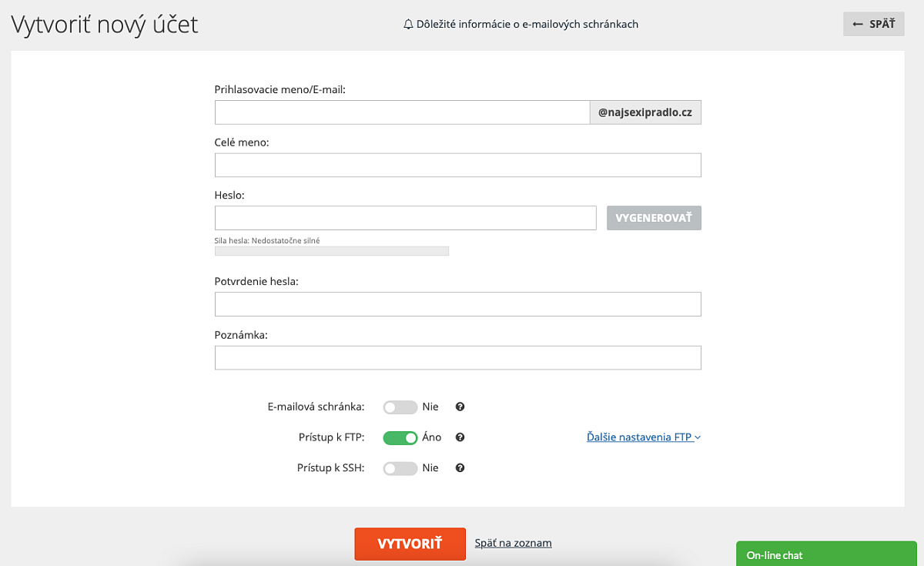Follow the Späť na zoznam link
Image resolution: width=924 pixels, height=566 pixels.
(513, 543)
